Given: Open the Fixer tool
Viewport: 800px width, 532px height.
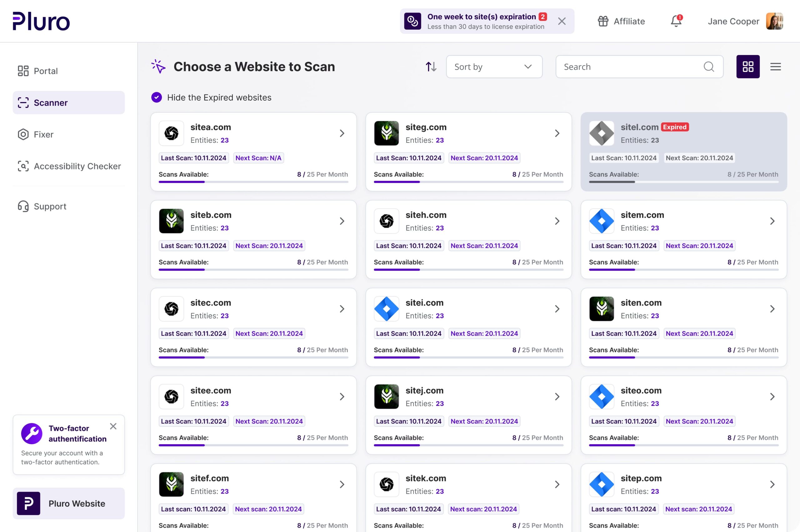Looking at the screenshot, I should 43,134.
